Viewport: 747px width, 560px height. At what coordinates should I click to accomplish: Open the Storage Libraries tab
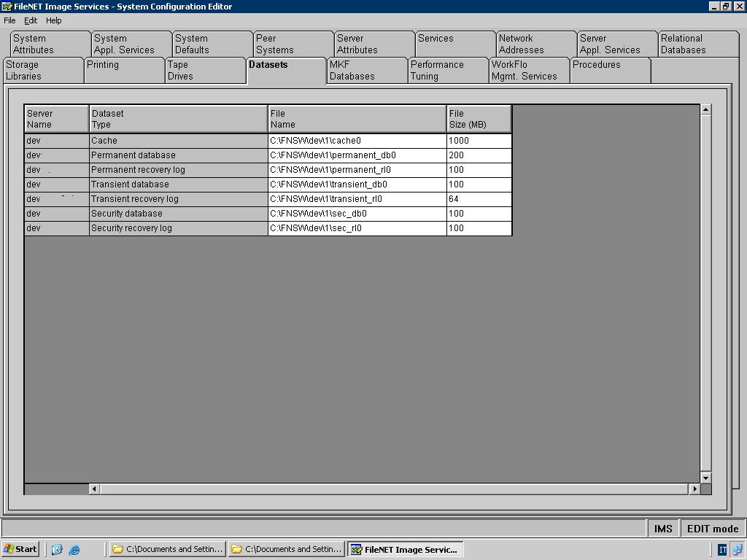point(43,71)
